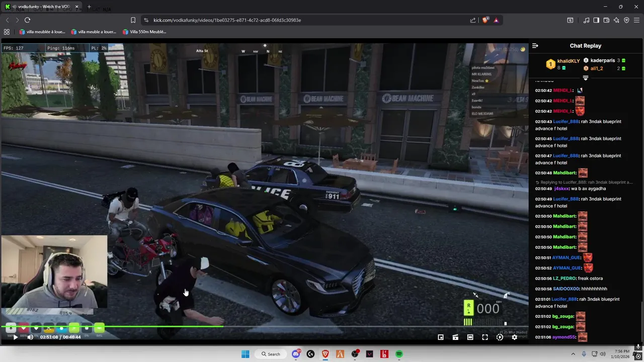Open the Brave Rewards triangle icon

pos(496,20)
